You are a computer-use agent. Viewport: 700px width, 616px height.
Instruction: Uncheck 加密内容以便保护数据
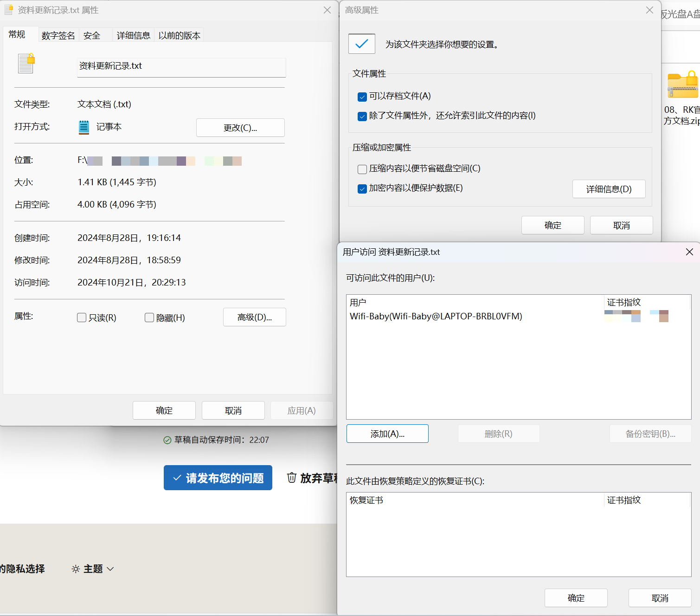pyautogui.click(x=362, y=189)
